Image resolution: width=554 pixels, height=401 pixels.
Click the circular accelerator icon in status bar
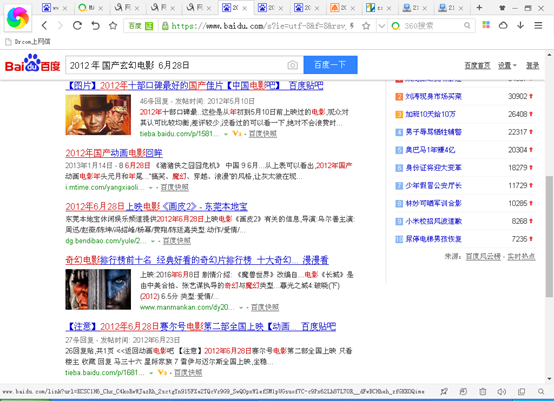coord(463,391)
